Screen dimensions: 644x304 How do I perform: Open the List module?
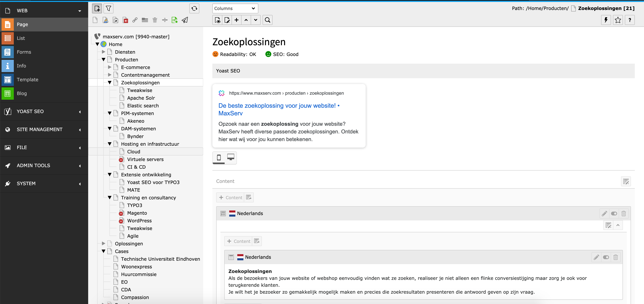pos(21,38)
